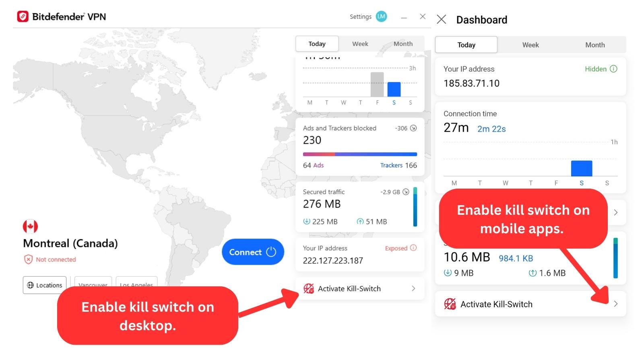
Task: Click the 10.6 MB mobile traffic value
Action: coord(466,257)
